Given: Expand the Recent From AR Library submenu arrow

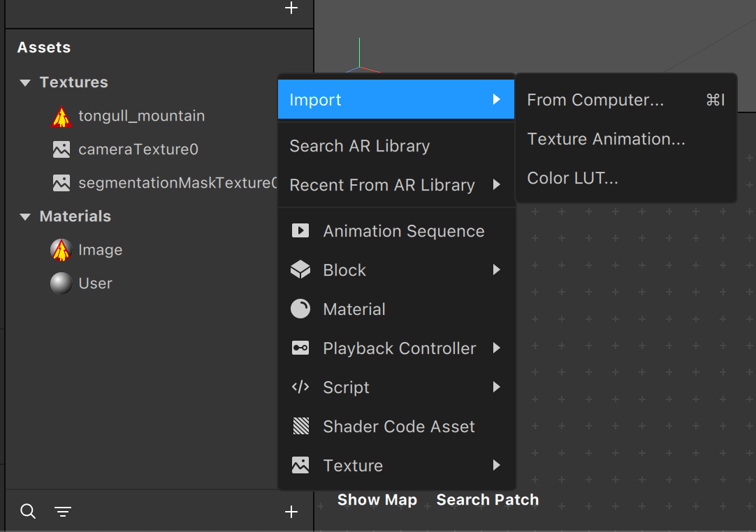Looking at the screenshot, I should pos(496,185).
